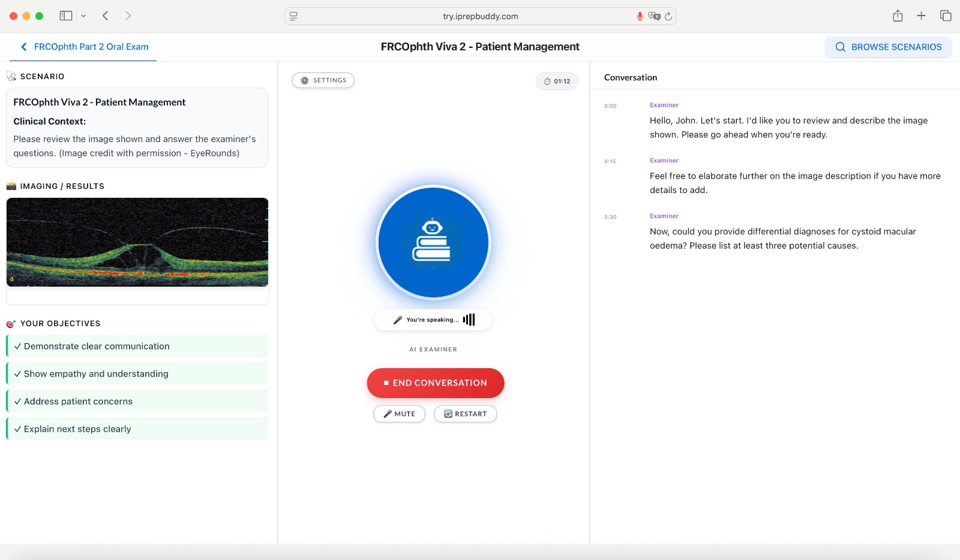
Task: Expand the sidebar toggle dropdown in Safari toolbar
Action: point(83,16)
